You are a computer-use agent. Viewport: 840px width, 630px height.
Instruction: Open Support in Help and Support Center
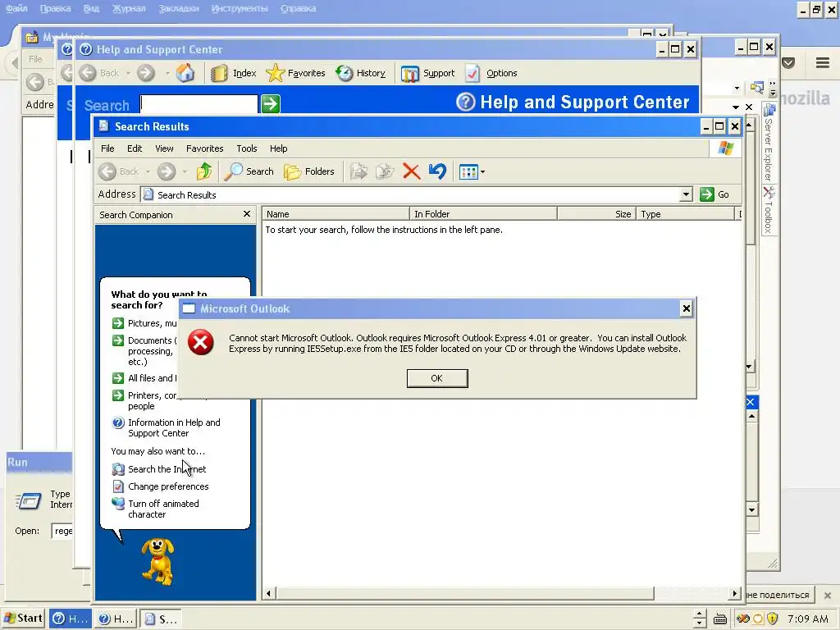click(427, 73)
